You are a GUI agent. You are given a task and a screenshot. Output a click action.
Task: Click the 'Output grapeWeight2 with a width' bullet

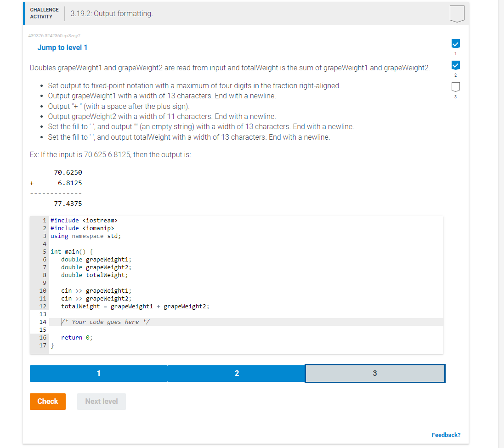pyautogui.click(x=162, y=116)
